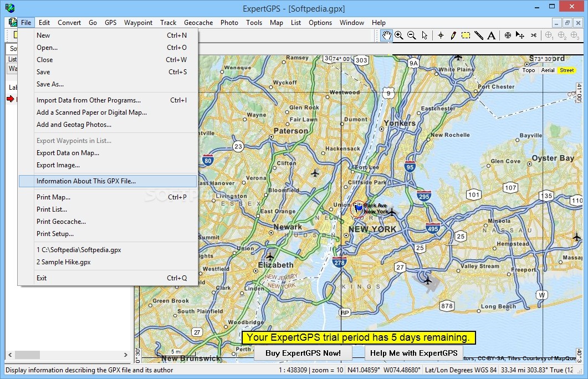Screen dimensions: 588x379
Task: Open the Convert menu
Action: pos(69,23)
